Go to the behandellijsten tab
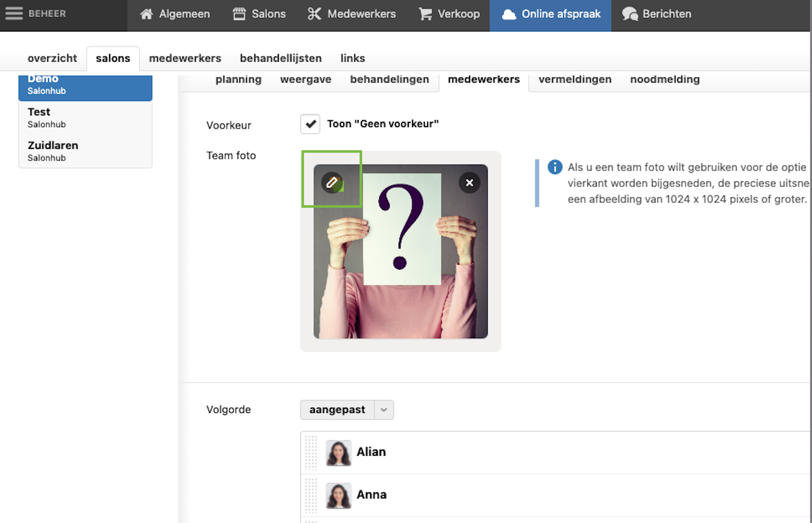The width and height of the screenshot is (812, 523). (281, 58)
